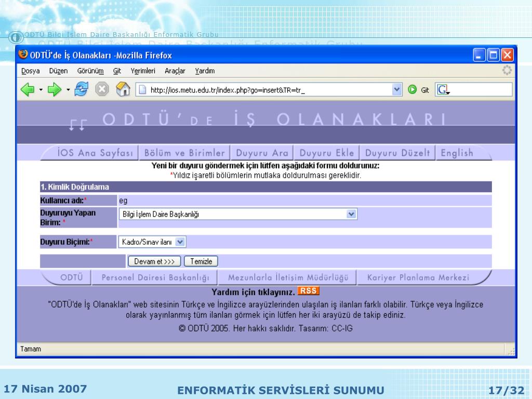Screen dimensions: 532x399
Task: Close the Firefox window
Action: pos(508,55)
